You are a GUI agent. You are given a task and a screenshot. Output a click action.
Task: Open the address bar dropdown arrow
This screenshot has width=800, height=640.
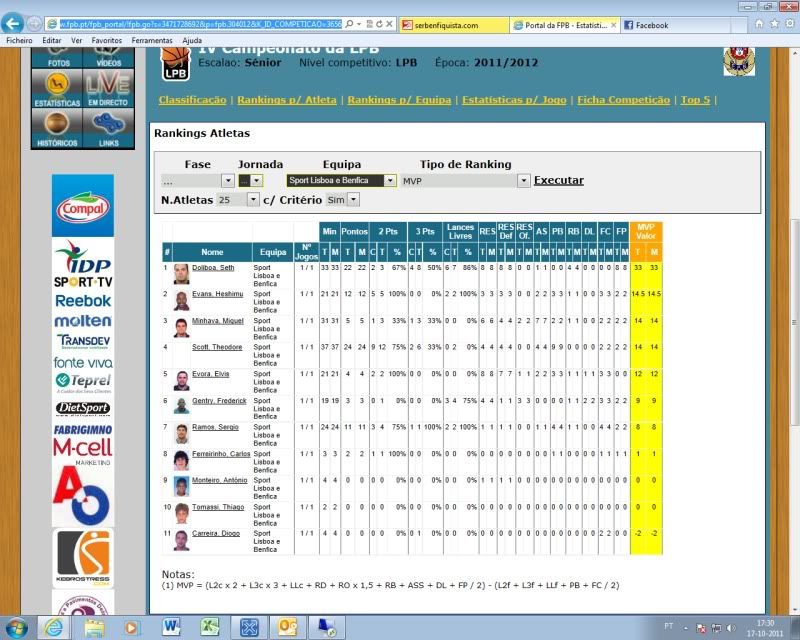click(x=359, y=24)
